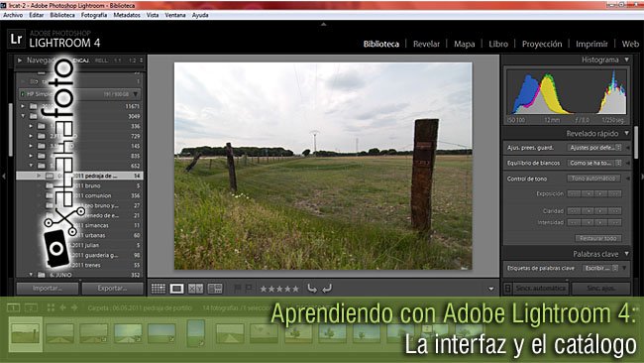Switch to the Revelar module
Image resolution: width=644 pixels, height=363 pixels.
pyautogui.click(x=426, y=44)
